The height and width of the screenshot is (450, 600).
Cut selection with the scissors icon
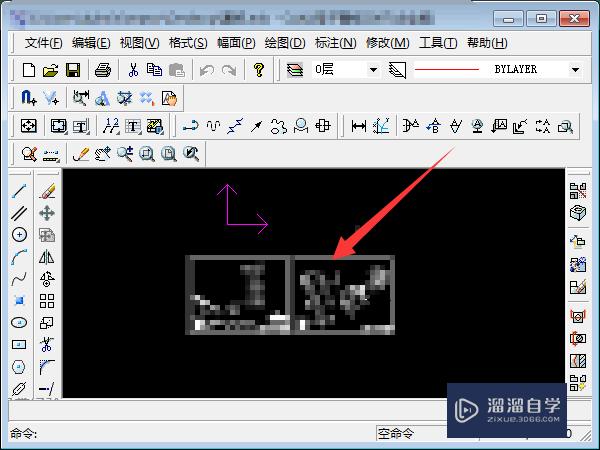click(133, 70)
